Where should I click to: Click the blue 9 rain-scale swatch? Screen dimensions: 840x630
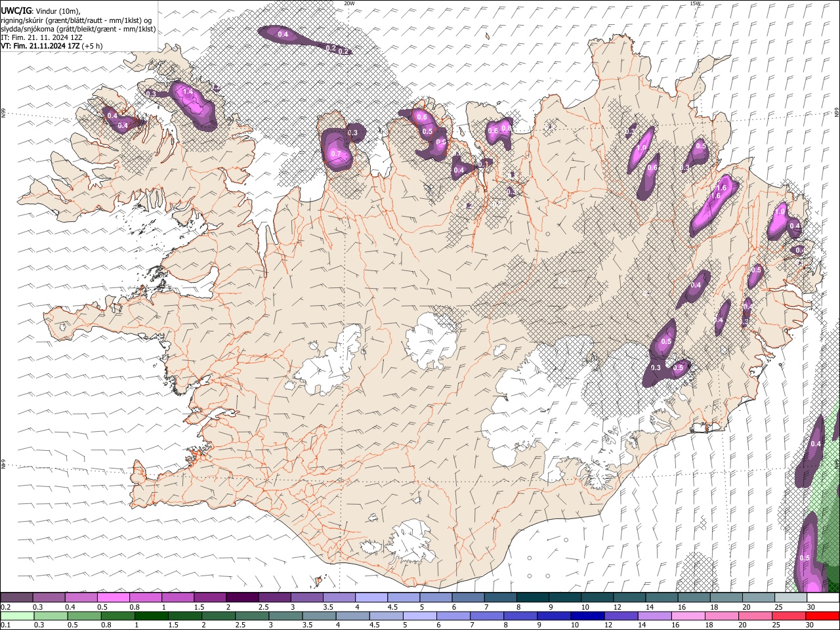coord(553,616)
